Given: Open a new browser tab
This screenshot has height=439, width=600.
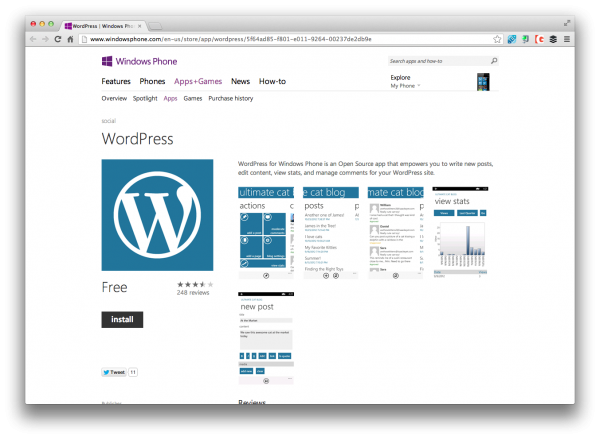Looking at the screenshot, I should point(155,26).
